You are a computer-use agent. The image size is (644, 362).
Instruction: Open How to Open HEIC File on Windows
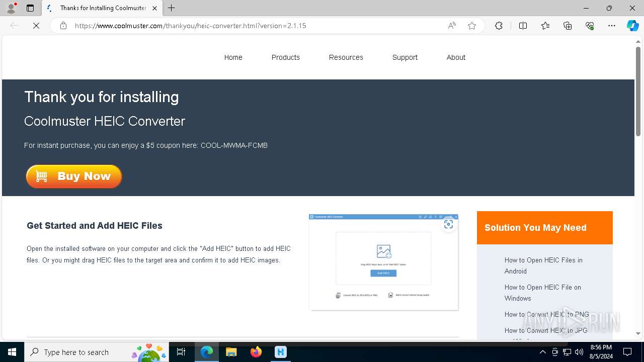click(543, 293)
